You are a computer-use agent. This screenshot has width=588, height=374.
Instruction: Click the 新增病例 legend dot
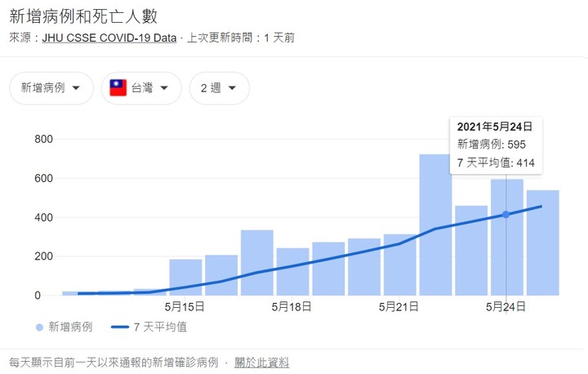(39, 327)
